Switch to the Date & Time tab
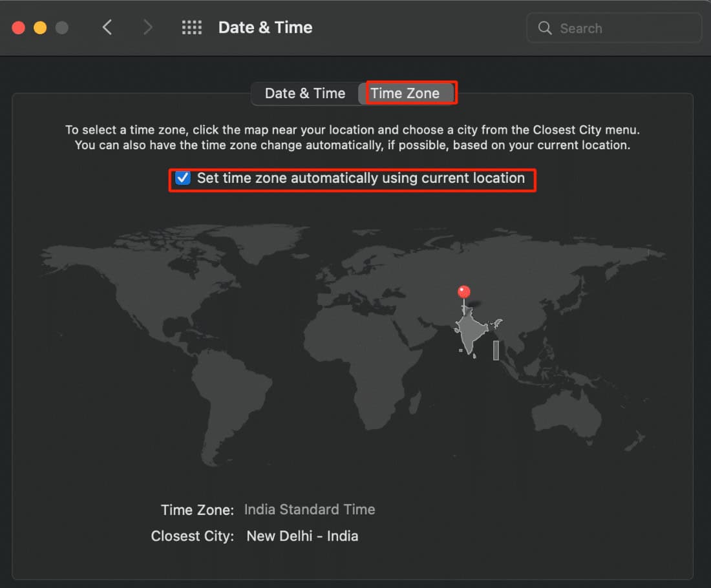 [305, 93]
